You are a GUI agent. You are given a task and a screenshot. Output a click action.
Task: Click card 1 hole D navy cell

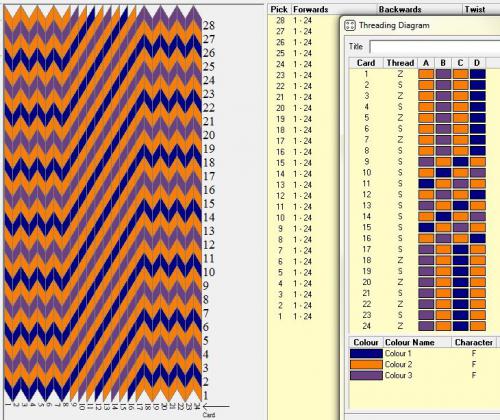478,74
